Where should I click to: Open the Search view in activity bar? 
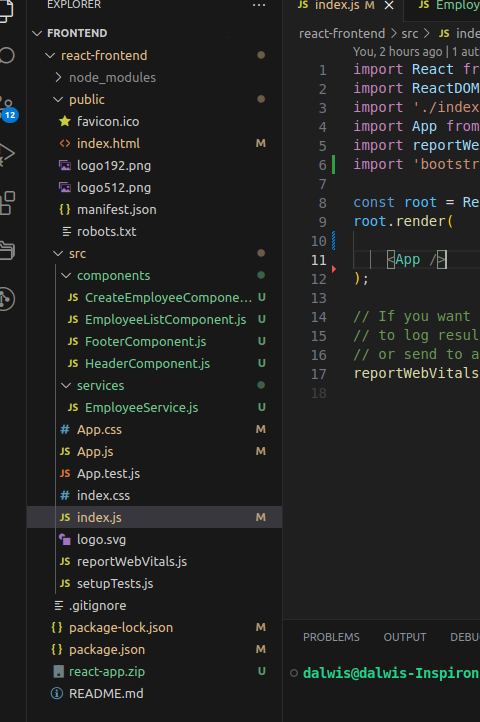pyautogui.click(x=7, y=56)
